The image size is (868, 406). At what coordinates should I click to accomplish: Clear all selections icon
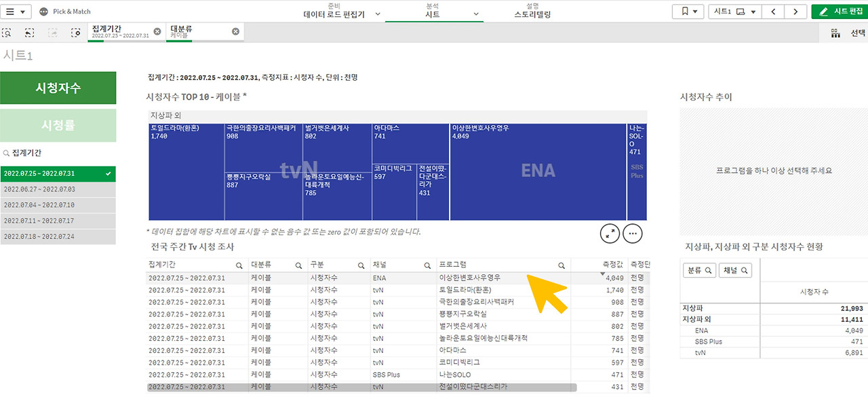pyautogui.click(x=76, y=32)
